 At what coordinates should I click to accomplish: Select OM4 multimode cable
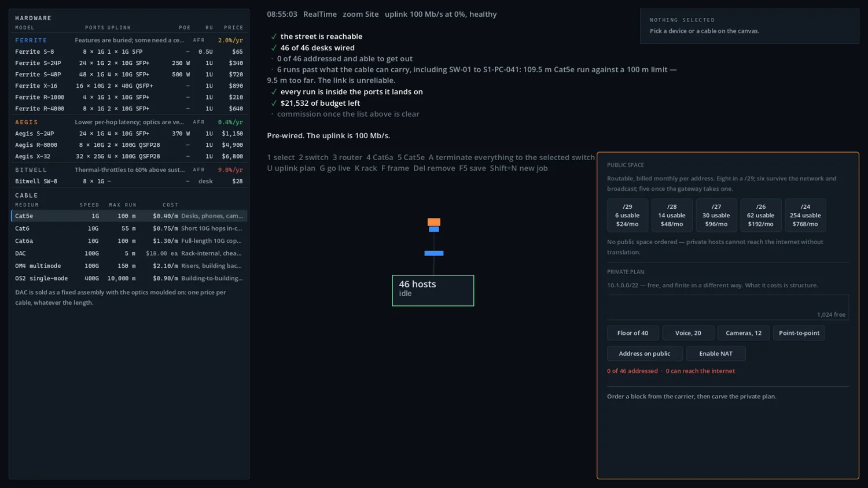click(x=129, y=266)
